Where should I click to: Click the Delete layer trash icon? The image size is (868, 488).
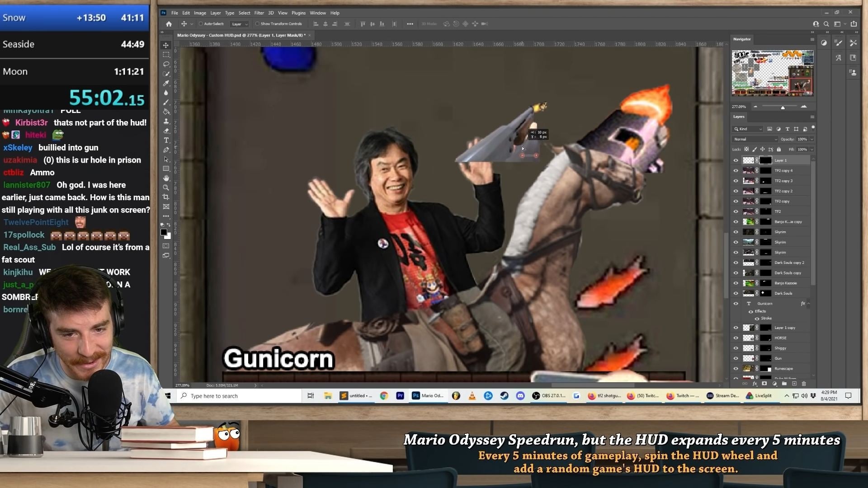804,384
